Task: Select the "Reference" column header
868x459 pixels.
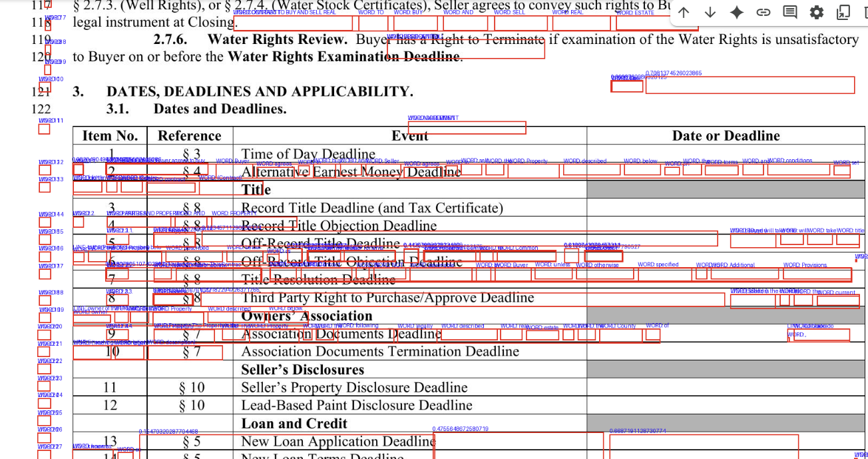Action: pos(190,136)
